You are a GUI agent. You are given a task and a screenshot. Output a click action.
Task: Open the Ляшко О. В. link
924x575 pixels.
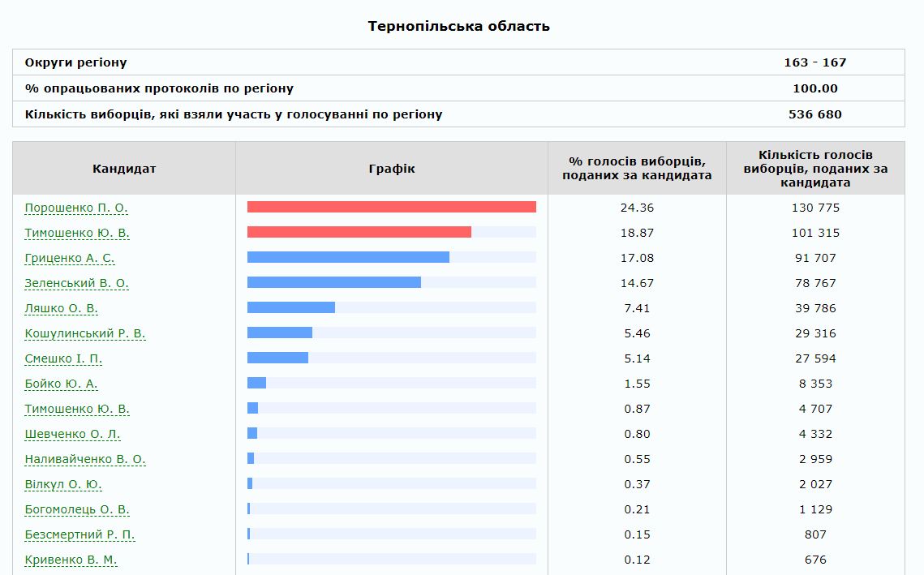62,308
